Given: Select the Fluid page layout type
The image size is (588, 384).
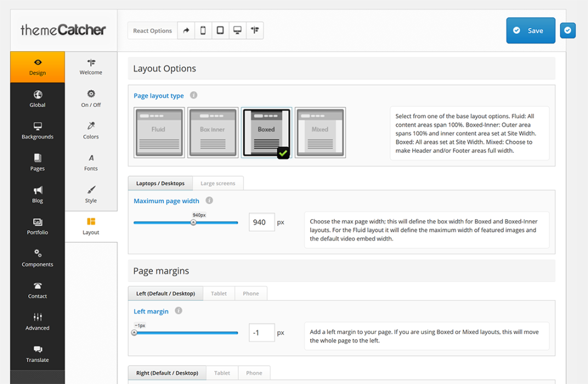Looking at the screenshot, I should 159,132.
